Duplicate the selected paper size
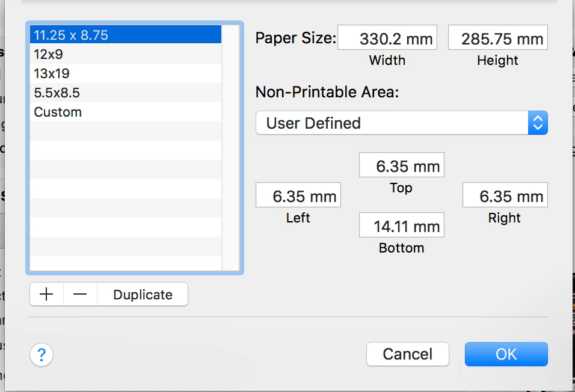 pos(143,294)
